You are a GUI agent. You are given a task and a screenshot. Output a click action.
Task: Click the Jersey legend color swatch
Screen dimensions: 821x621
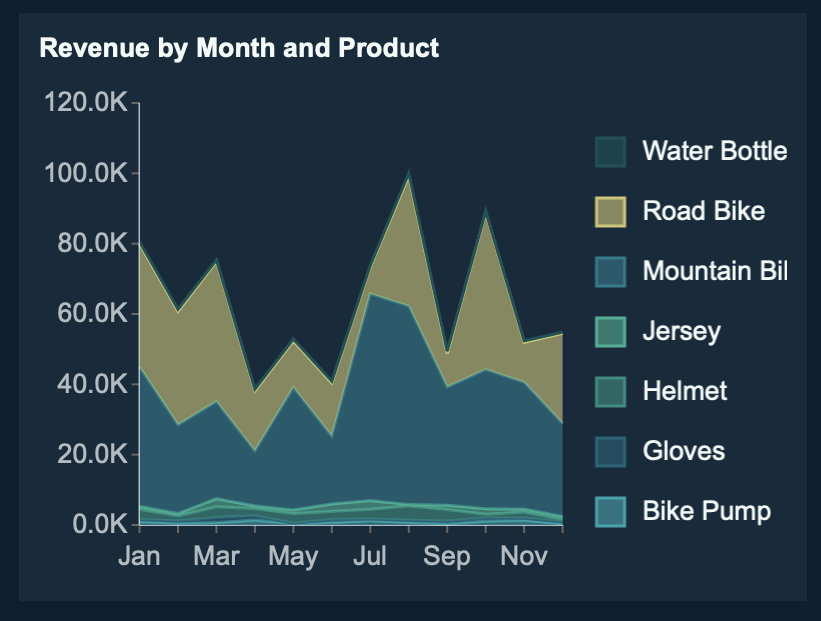(610, 332)
